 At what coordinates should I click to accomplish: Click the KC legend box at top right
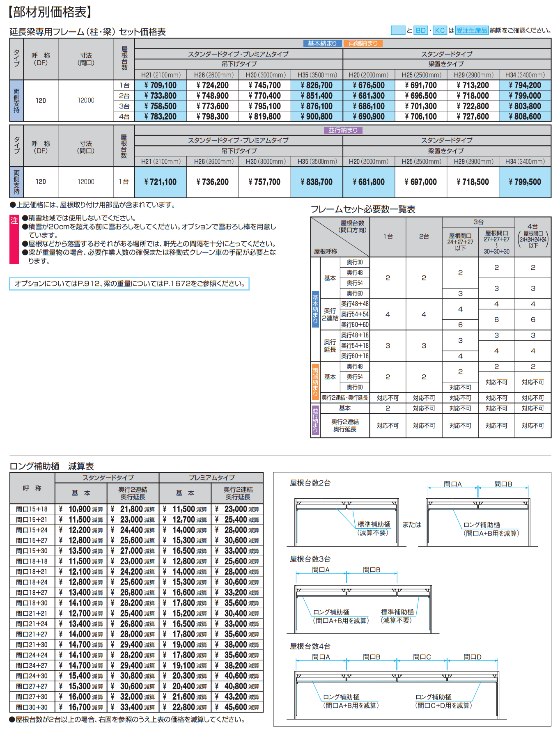(x=440, y=30)
